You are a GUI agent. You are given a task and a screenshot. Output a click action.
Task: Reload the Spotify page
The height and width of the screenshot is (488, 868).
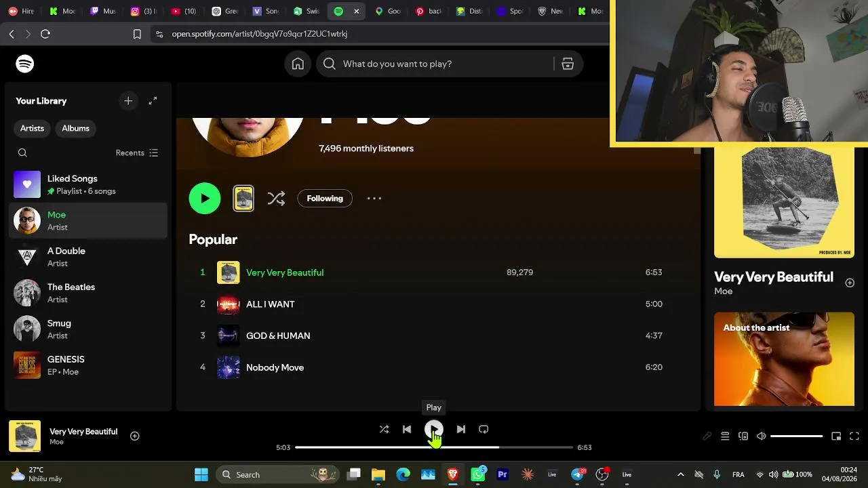tap(45, 34)
